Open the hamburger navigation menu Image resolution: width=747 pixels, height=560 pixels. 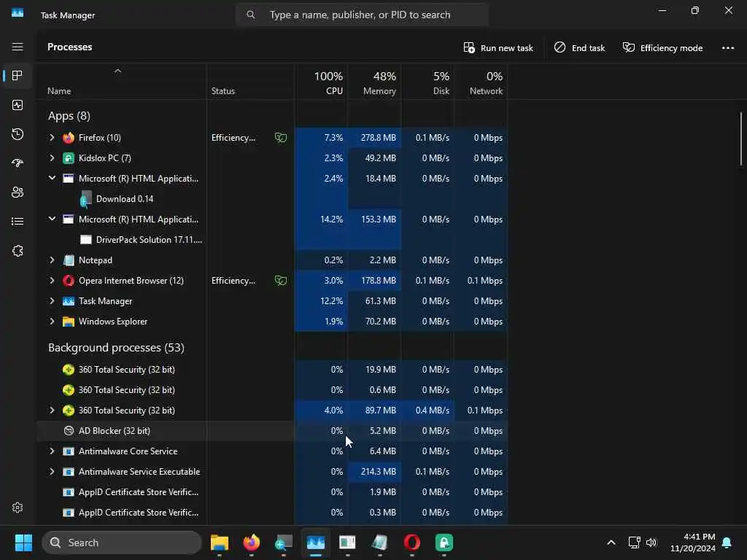18,47
